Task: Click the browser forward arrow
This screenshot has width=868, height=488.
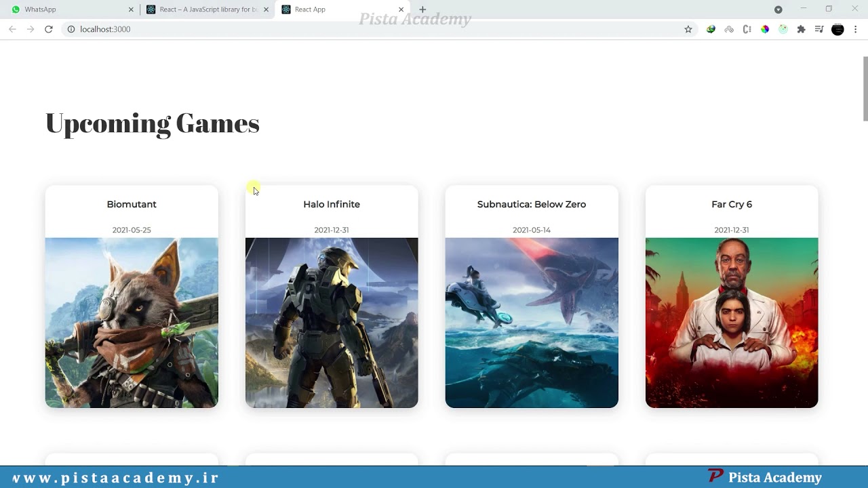Action: 31,29
